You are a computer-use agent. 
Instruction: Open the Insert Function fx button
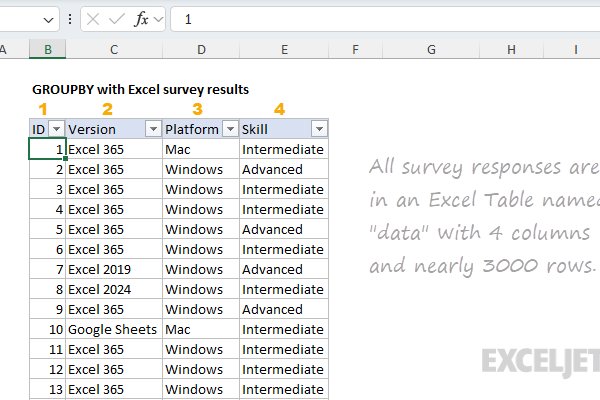pyautogui.click(x=141, y=19)
